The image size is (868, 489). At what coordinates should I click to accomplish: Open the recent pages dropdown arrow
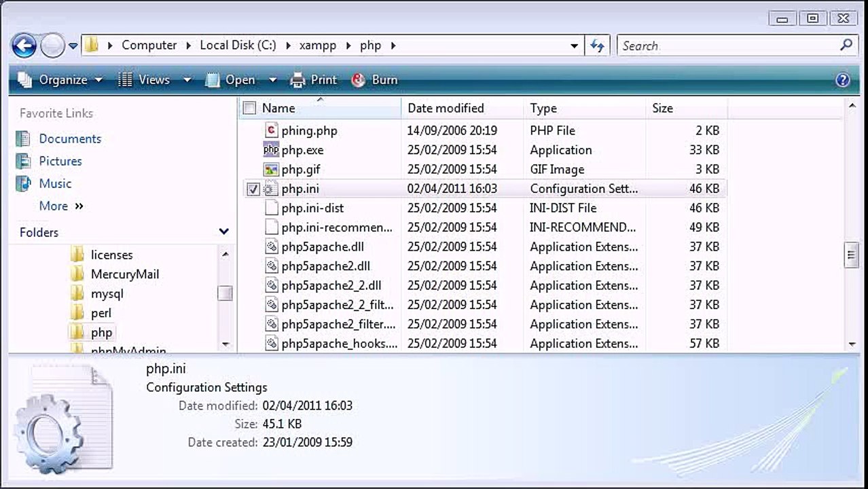(73, 46)
